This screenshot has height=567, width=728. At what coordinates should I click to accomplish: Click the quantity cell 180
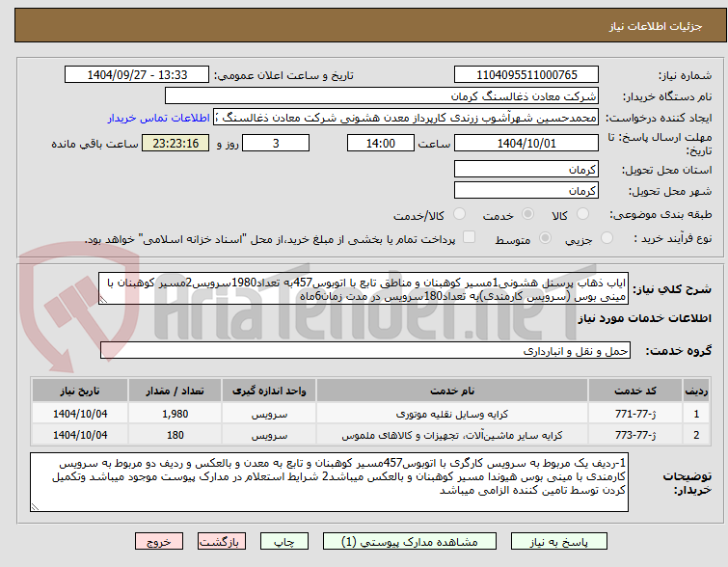point(175,435)
